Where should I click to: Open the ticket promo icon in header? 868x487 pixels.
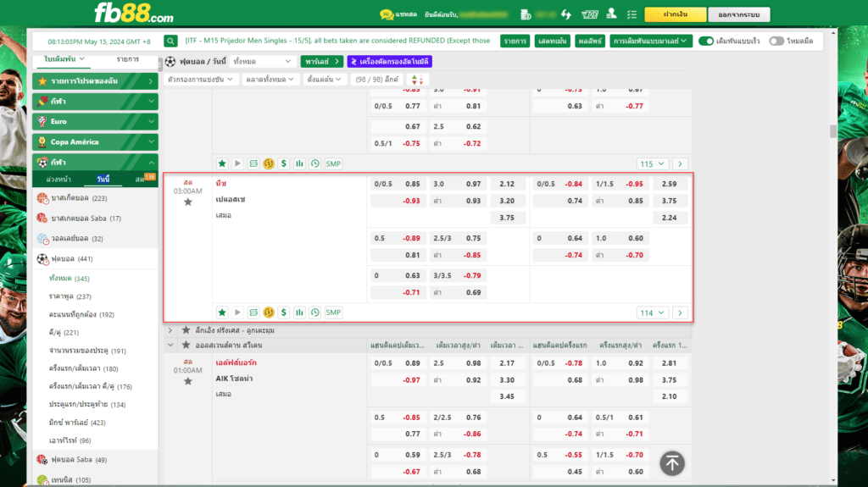(590, 14)
